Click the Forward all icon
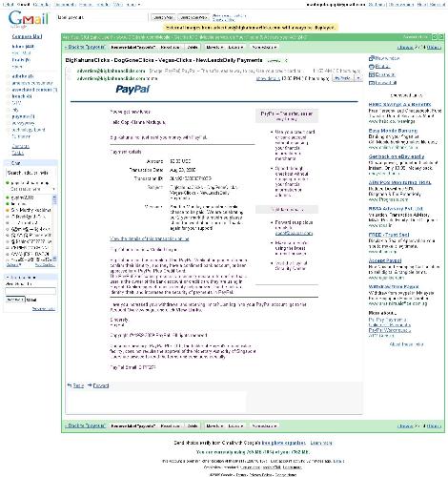This screenshot has height=477, width=448. 372,83
